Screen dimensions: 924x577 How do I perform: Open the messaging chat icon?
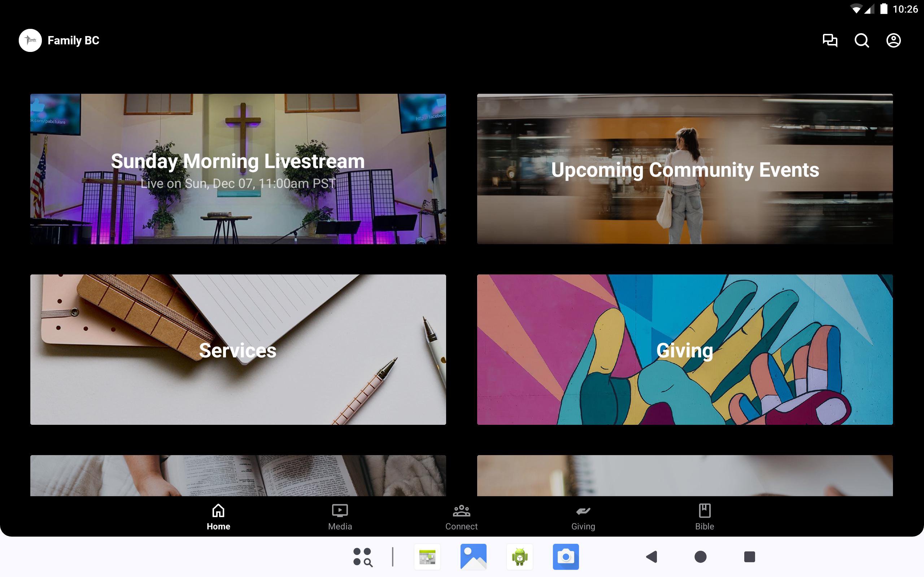[x=830, y=40]
